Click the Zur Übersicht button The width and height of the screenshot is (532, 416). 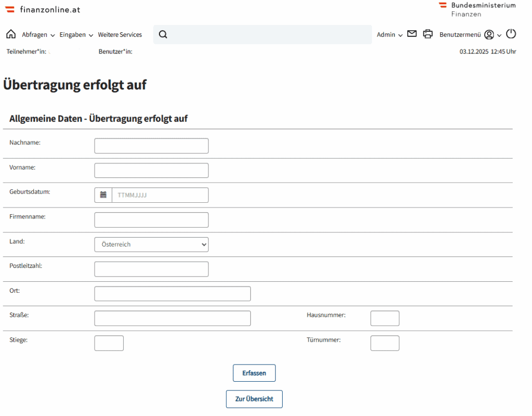point(254,399)
